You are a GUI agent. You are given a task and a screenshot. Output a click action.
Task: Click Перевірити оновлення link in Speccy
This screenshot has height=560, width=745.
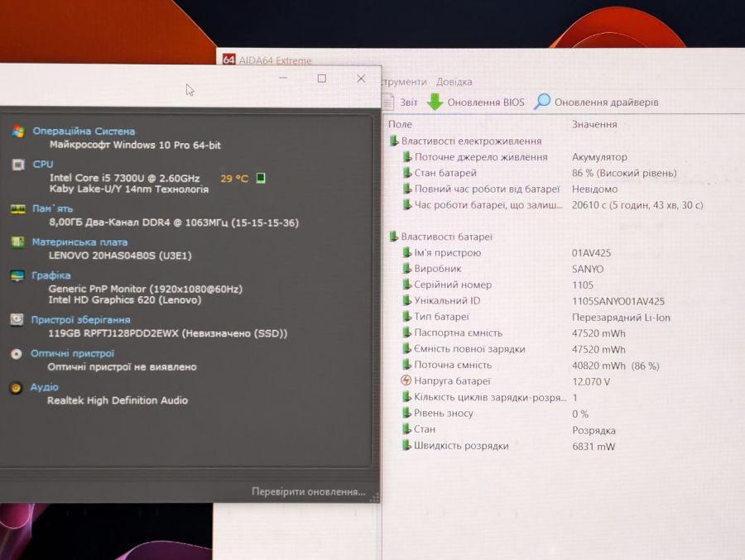click(x=309, y=491)
